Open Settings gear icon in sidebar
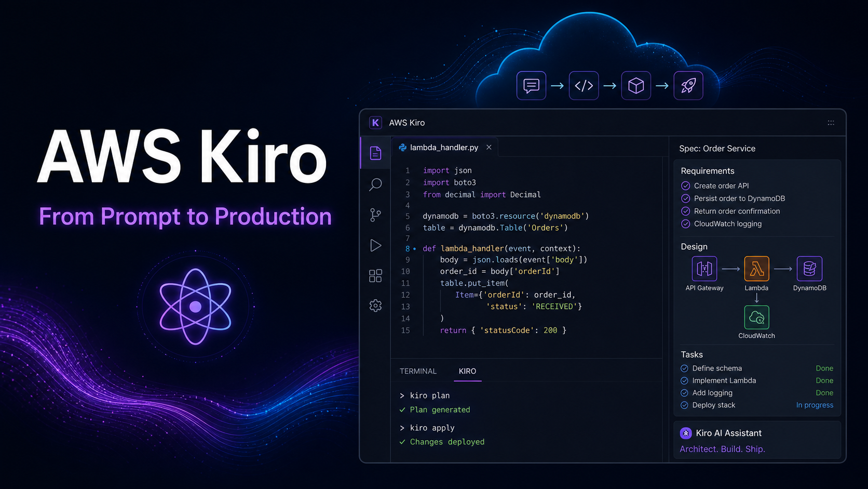This screenshot has width=868, height=489. [x=375, y=306]
